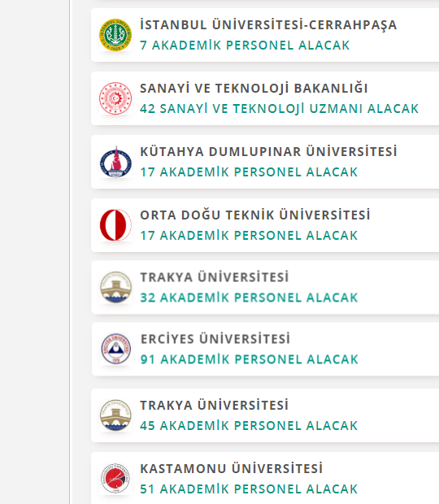Open the '7 Akademik Personel Alacak' link
439x504 pixels.
[245, 46]
